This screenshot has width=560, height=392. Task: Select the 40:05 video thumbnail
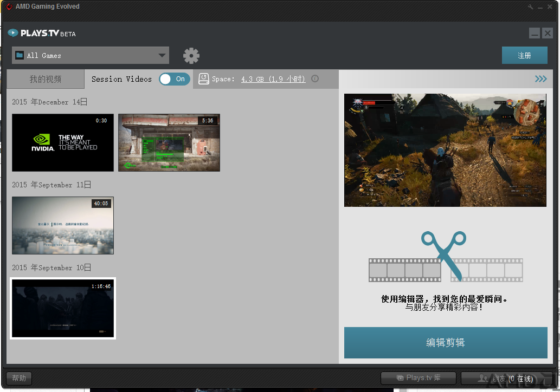pyautogui.click(x=63, y=225)
